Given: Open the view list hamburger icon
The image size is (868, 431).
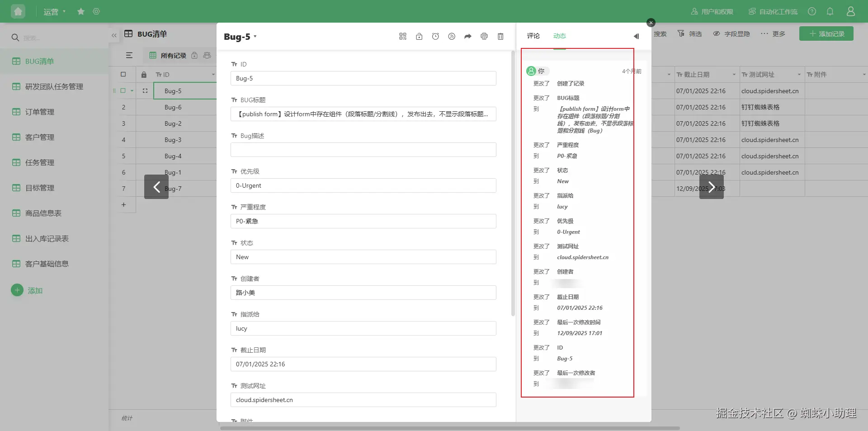Looking at the screenshot, I should tap(129, 55).
